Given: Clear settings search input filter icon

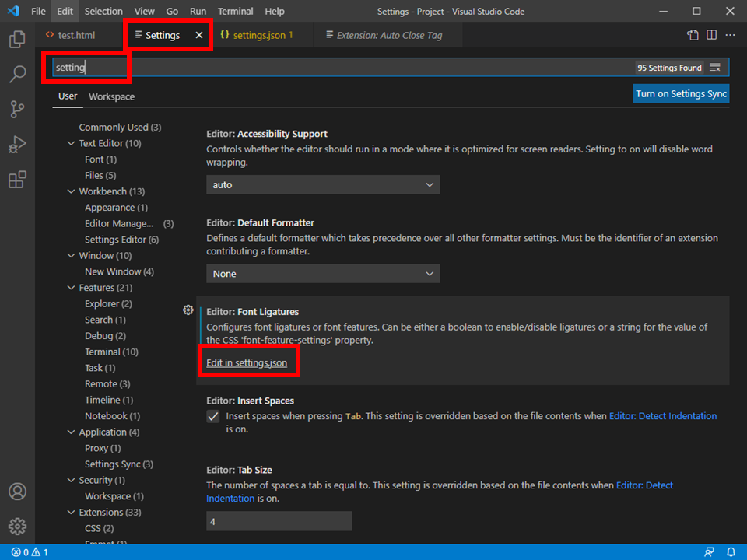Looking at the screenshot, I should (715, 68).
